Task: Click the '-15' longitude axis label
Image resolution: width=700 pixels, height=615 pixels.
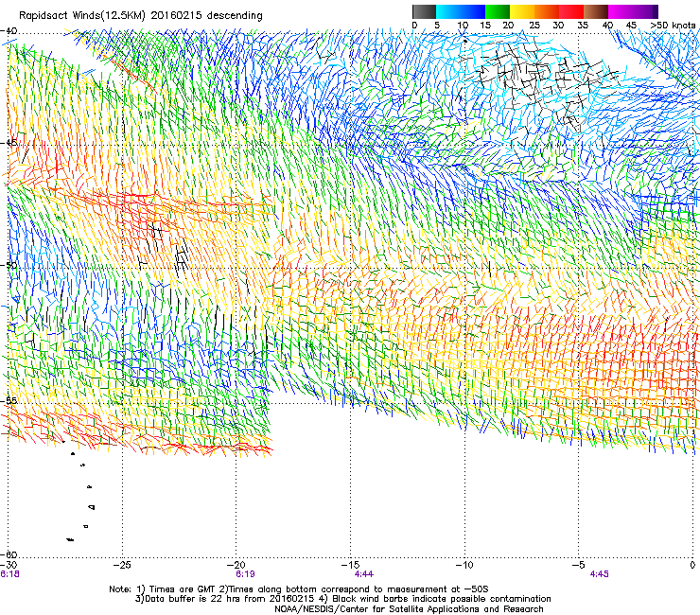Action: pos(350,565)
